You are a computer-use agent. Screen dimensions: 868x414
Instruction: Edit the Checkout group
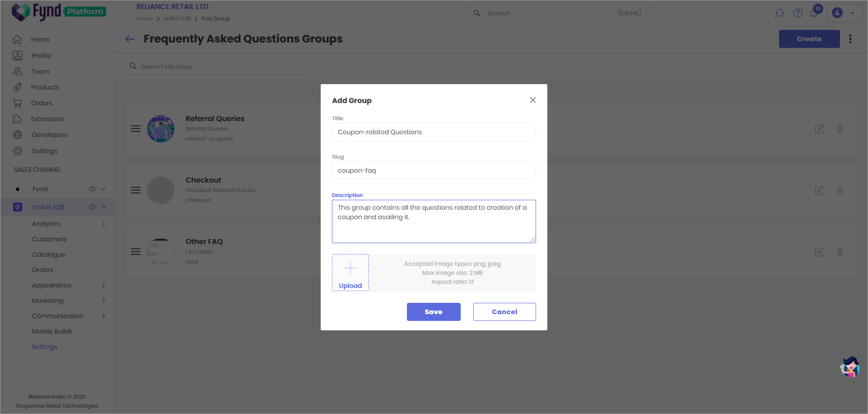[819, 190]
